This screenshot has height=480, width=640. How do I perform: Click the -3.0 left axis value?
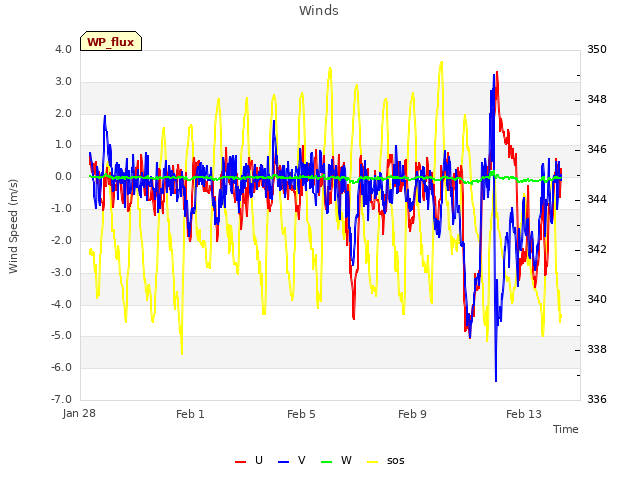point(62,272)
